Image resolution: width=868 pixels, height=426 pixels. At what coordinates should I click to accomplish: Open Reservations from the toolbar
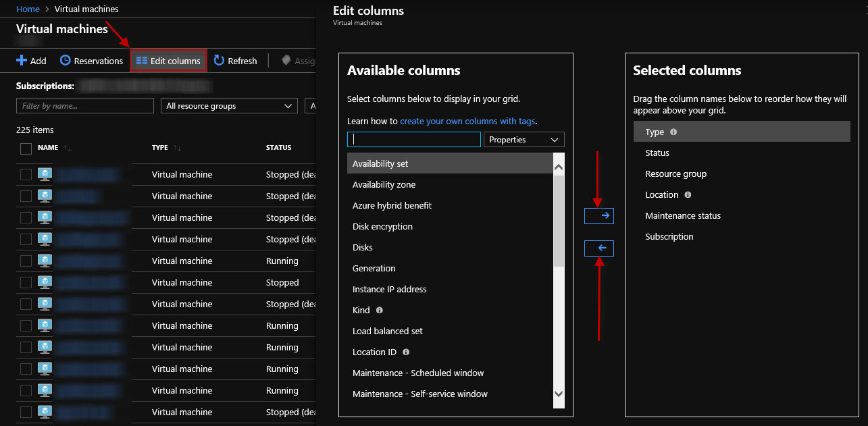coord(91,61)
